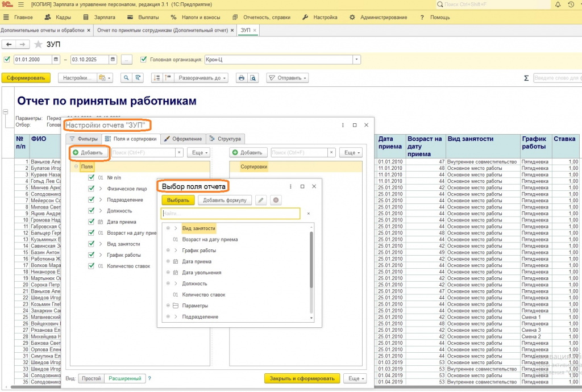Add ЗУП to favorites with star
This screenshot has height=392, width=582.
pos(38,44)
